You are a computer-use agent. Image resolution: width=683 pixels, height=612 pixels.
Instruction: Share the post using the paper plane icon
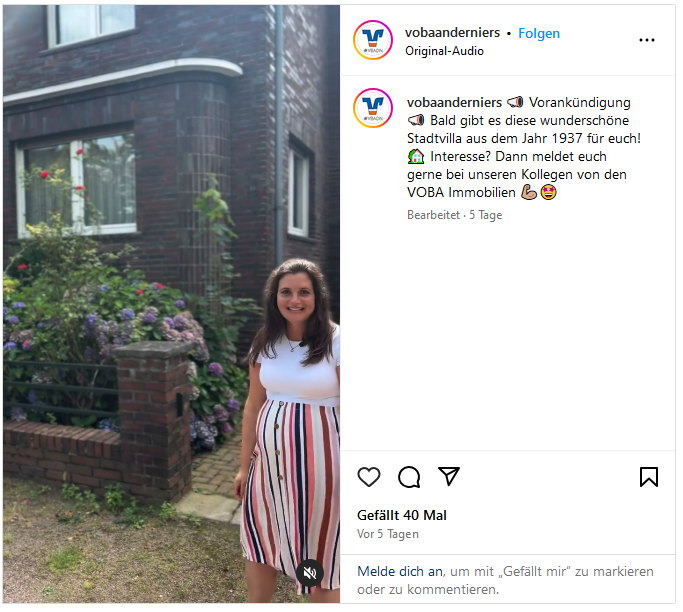click(x=449, y=476)
